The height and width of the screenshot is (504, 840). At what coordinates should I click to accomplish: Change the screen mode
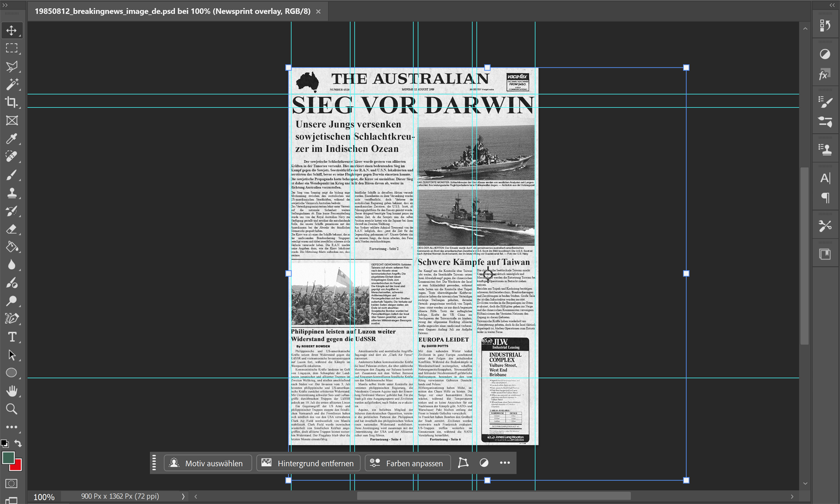tap(11, 500)
